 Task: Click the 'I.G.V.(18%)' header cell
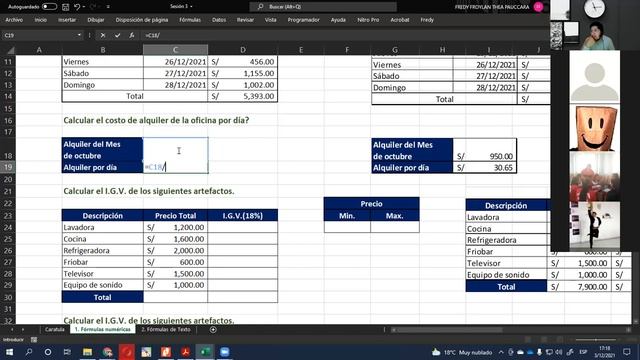click(243, 216)
